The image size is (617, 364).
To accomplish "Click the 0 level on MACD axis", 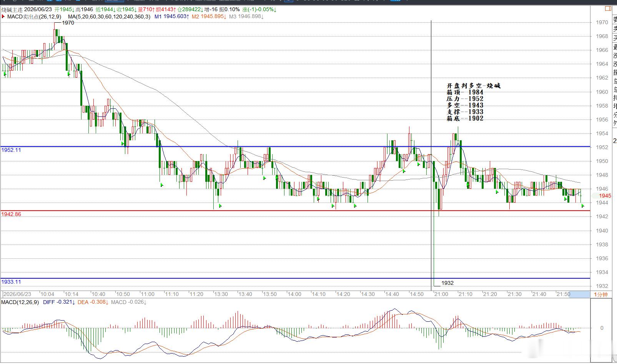I will click(x=602, y=328).
